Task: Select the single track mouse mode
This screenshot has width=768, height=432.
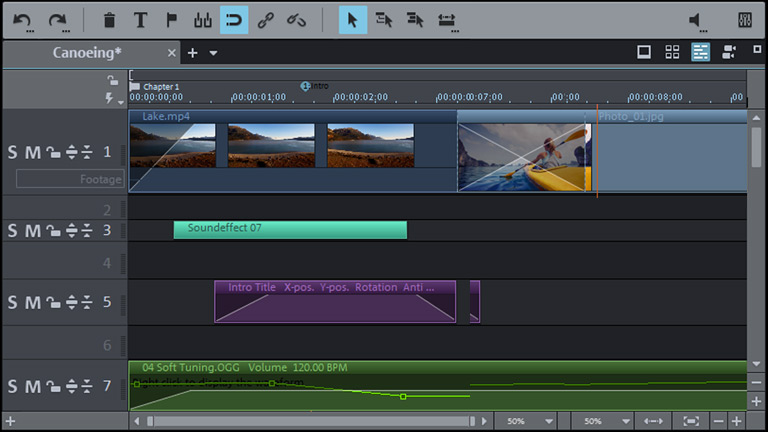Action: click(384, 20)
